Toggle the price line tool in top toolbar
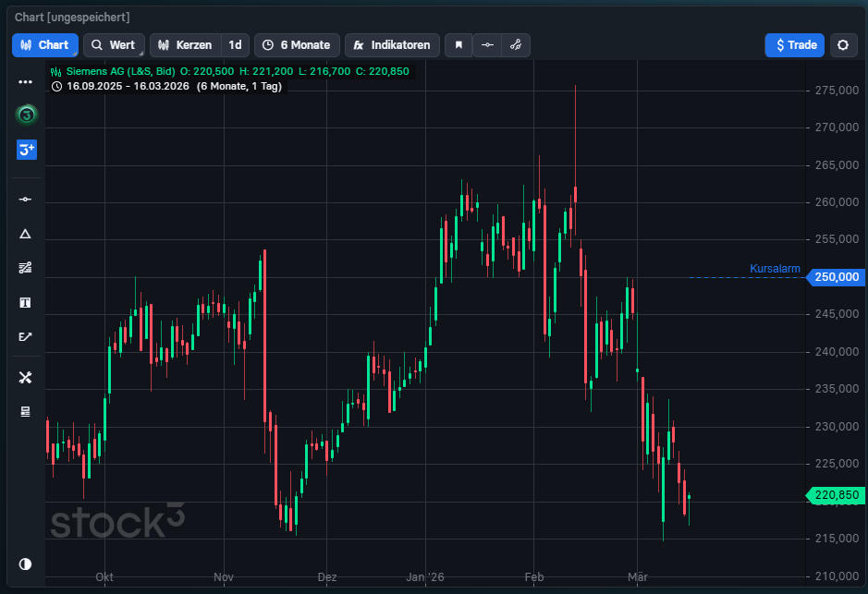 click(x=487, y=45)
